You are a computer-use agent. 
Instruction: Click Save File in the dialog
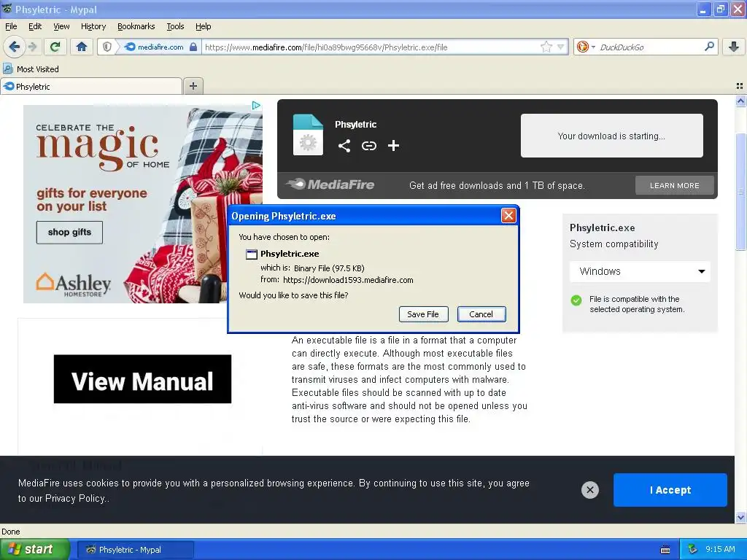point(423,314)
